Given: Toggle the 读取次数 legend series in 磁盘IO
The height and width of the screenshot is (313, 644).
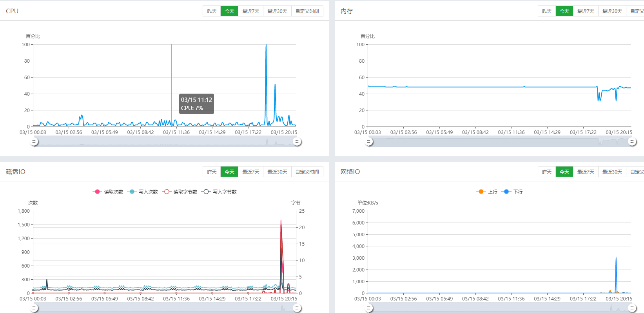Looking at the screenshot, I should pos(108,192).
